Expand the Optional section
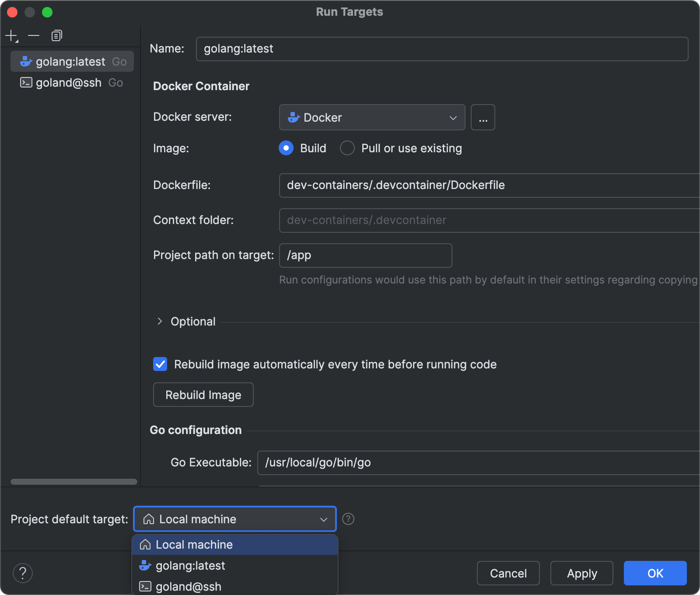 click(161, 321)
